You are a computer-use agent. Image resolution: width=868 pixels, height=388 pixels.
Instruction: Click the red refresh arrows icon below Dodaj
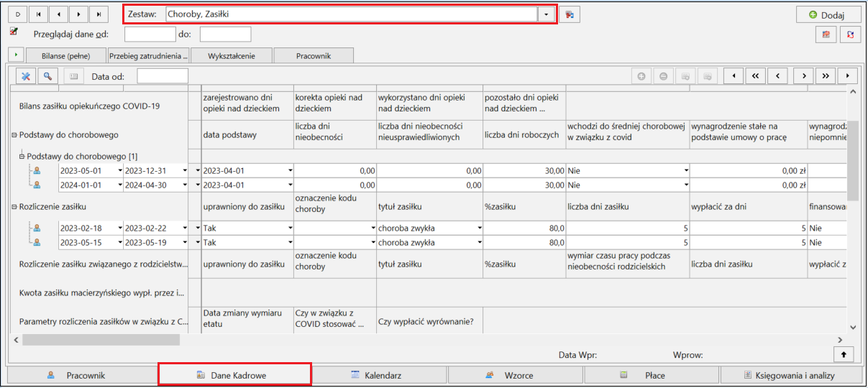tap(851, 34)
